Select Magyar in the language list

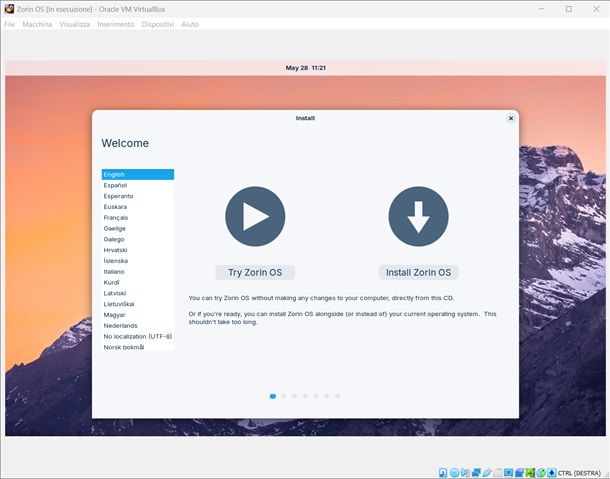[138, 315]
